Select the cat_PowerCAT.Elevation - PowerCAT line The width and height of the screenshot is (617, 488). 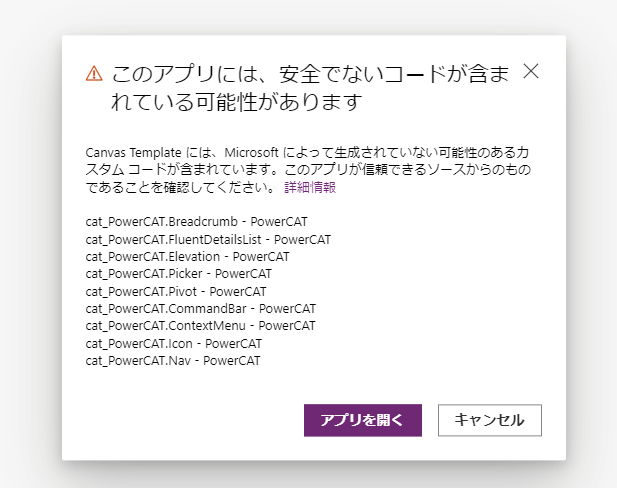click(x=187, y=257)
